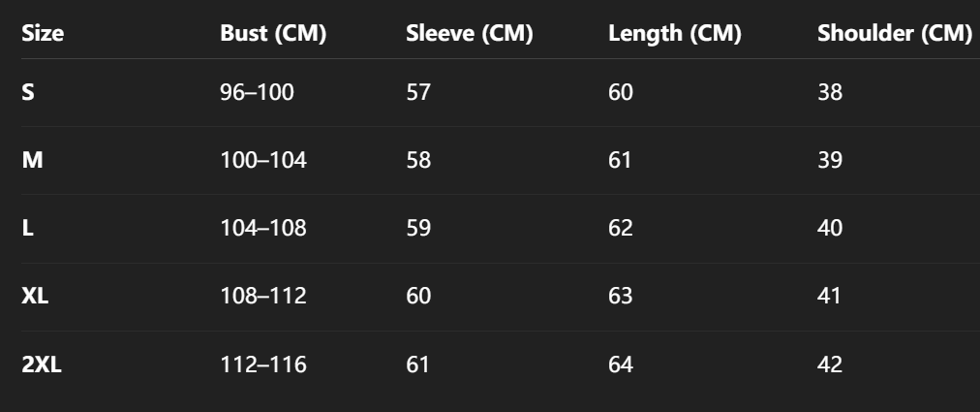The height and width of the screenshot is (412, 980).
Task: Click length value 63 in XL row
Action: [621, 297]
